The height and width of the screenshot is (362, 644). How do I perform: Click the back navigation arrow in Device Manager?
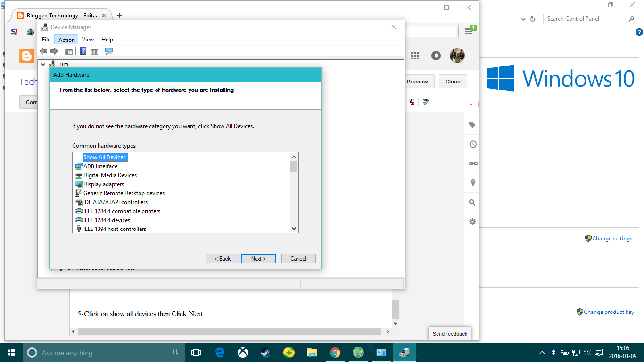(x=44, y=51)
